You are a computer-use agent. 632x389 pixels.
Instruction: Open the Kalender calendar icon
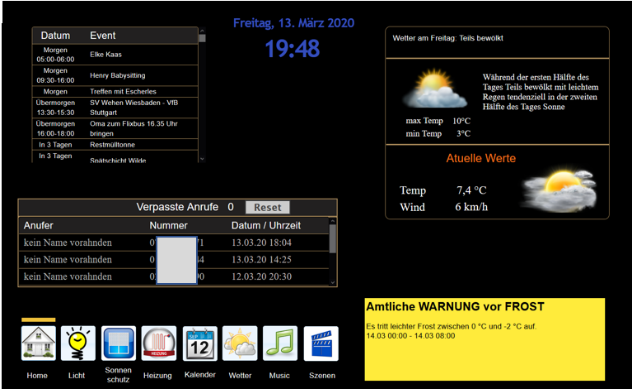point(200,343)
